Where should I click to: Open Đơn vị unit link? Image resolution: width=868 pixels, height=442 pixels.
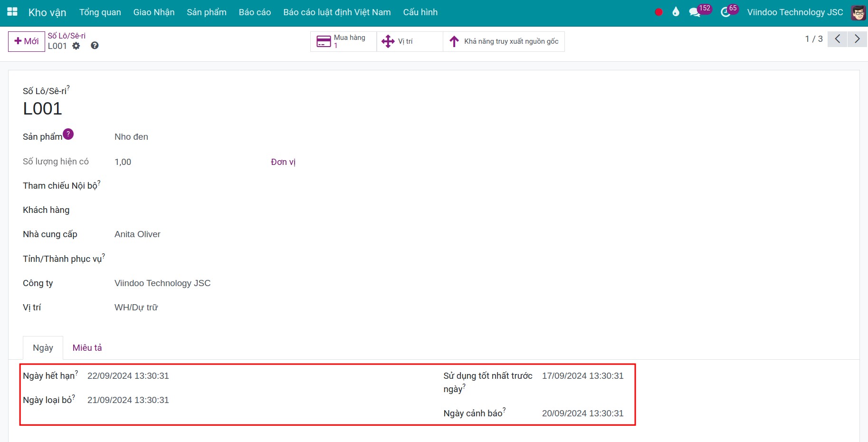[283, 162]
